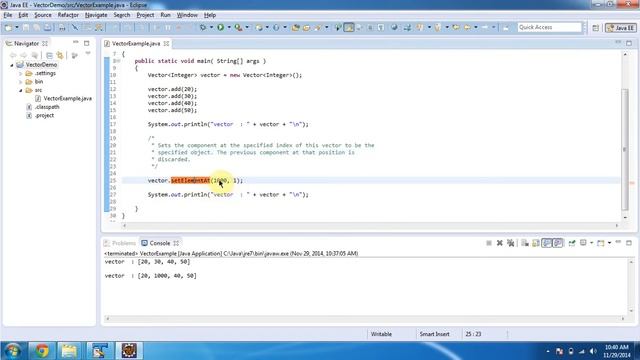Screen dimensions: 640x360
Task: Click Pin Console icon
Action: [572, 243]
